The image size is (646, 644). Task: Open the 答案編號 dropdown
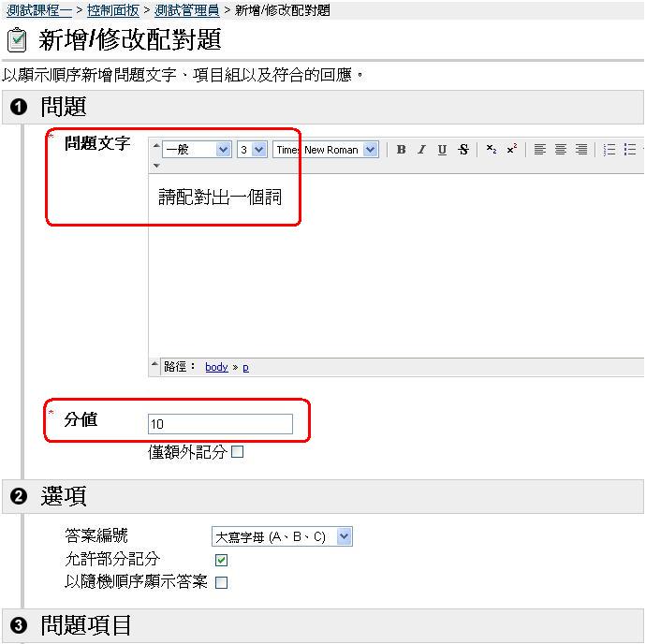point(282,537)
